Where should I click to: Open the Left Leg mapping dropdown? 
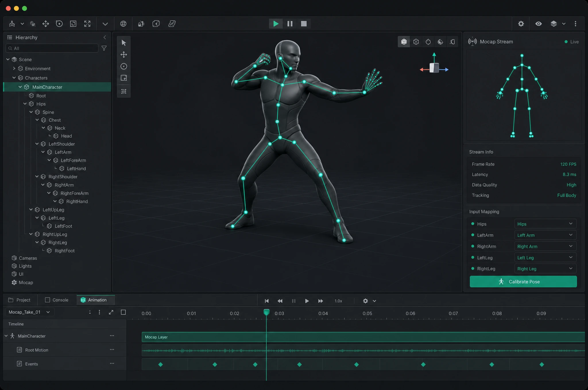545,257
